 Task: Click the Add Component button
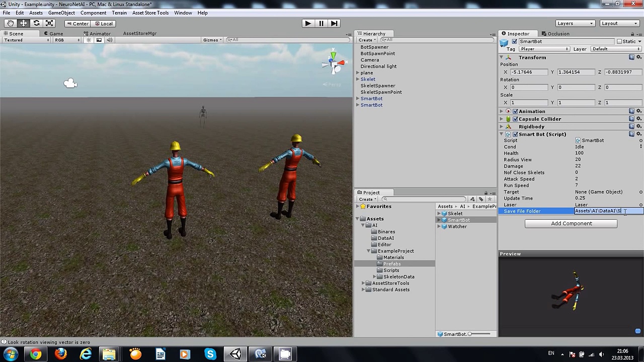(571, 223)
